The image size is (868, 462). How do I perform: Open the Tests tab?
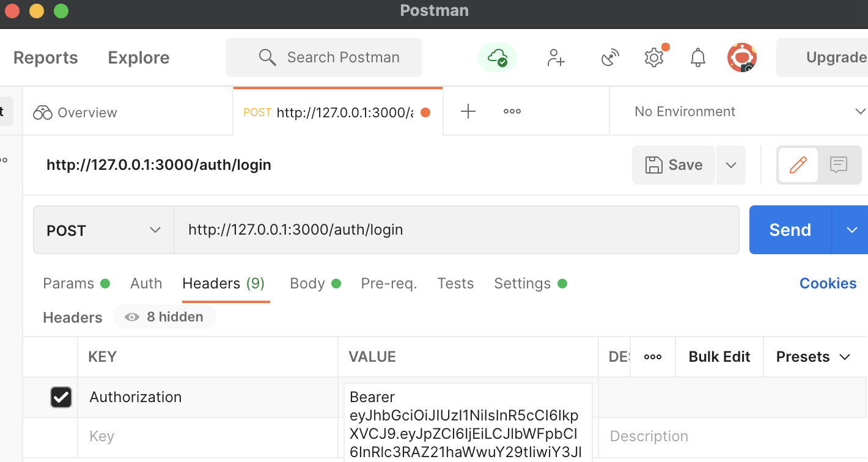(x=455, y=284)
